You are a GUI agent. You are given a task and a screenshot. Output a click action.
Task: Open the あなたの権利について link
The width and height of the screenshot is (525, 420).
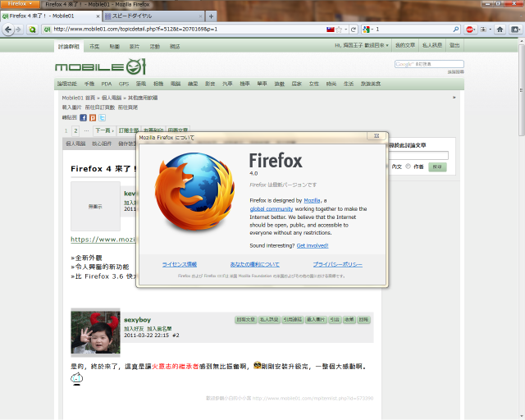click(255, 264)
